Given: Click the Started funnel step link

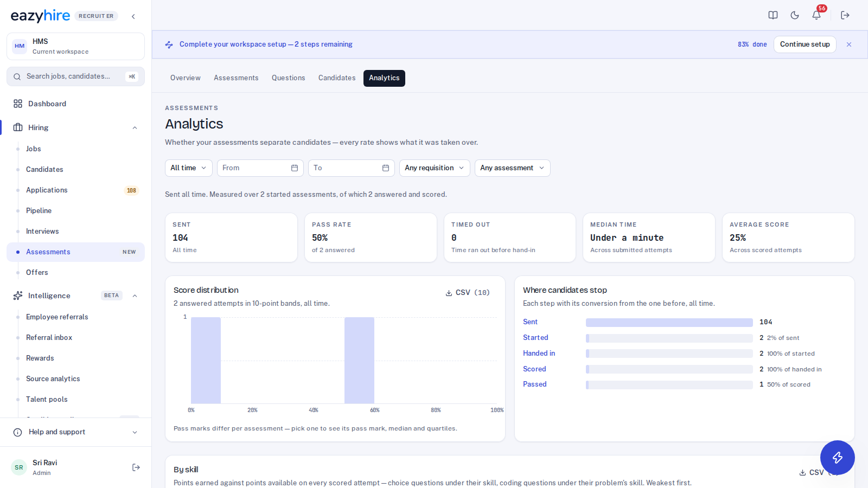Looking at the screenshot, I should pos(535,337).
